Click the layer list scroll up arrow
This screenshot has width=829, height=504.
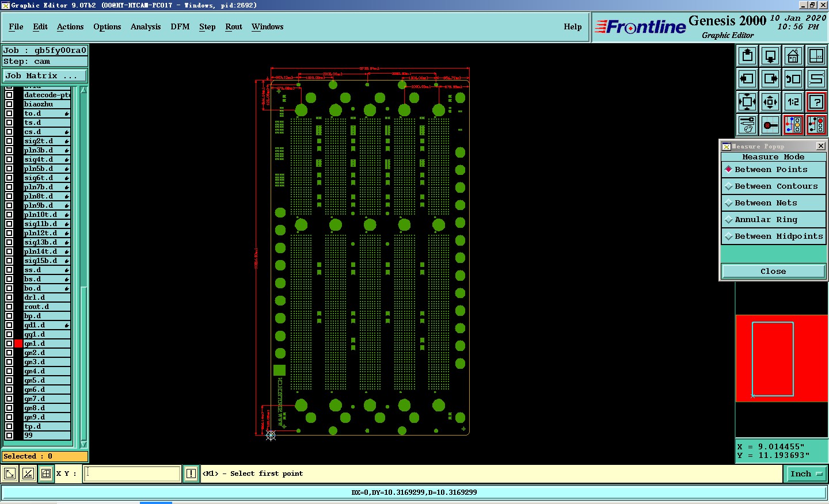tap(84, 90)
